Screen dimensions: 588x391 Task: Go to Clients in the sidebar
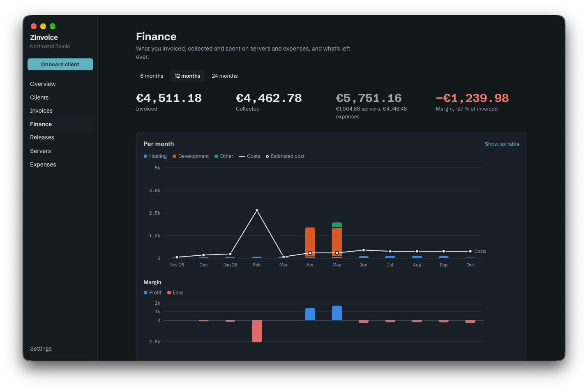point(60,97)
